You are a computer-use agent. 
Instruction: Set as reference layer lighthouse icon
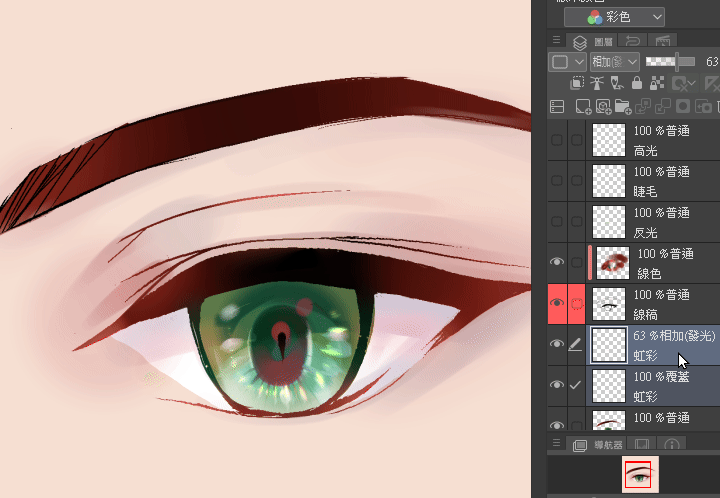[x=596, y=83]
